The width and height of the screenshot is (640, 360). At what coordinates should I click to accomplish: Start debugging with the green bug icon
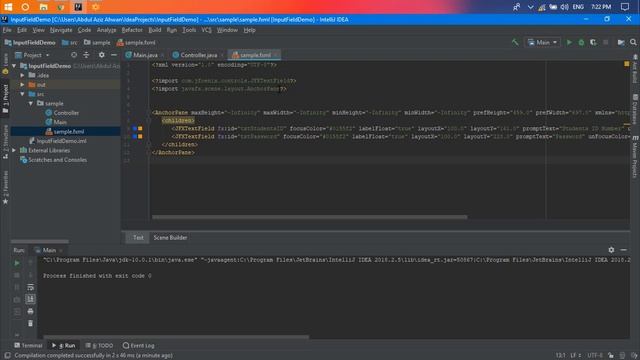[581, 42]
